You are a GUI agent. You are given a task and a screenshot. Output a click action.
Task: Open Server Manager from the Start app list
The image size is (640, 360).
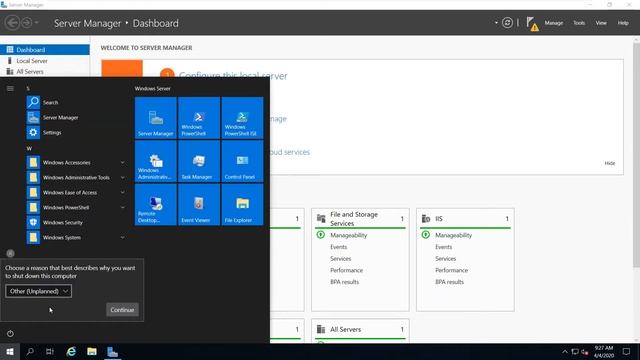[76, 118]
